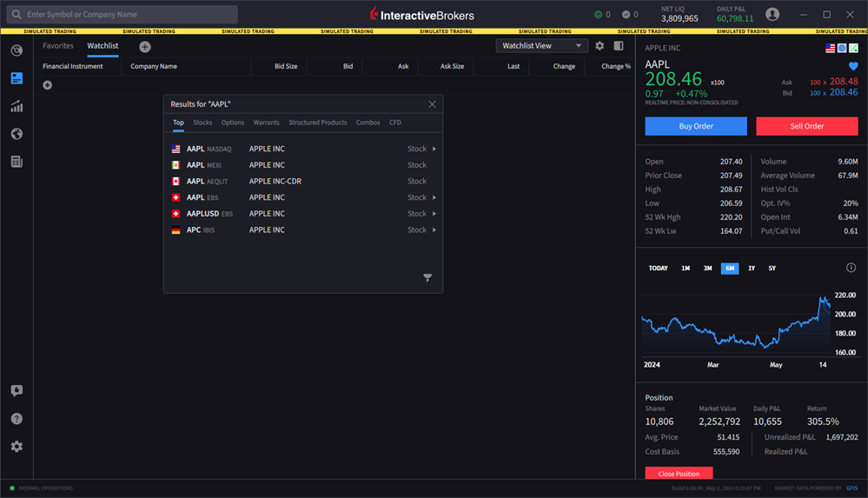868x498 pixels.
Task: Sort by Financial Instrument column header
Action: point(72,66)
